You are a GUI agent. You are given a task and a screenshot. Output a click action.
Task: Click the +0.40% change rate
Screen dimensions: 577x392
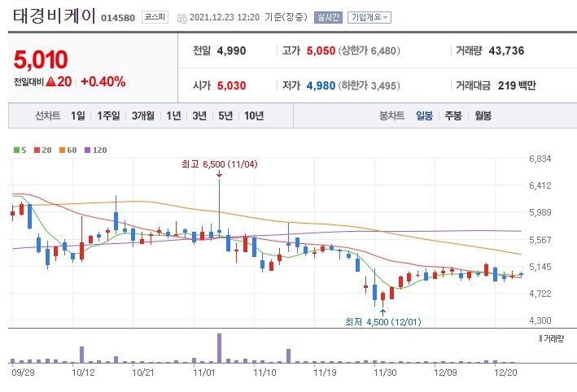click(103, 81)
